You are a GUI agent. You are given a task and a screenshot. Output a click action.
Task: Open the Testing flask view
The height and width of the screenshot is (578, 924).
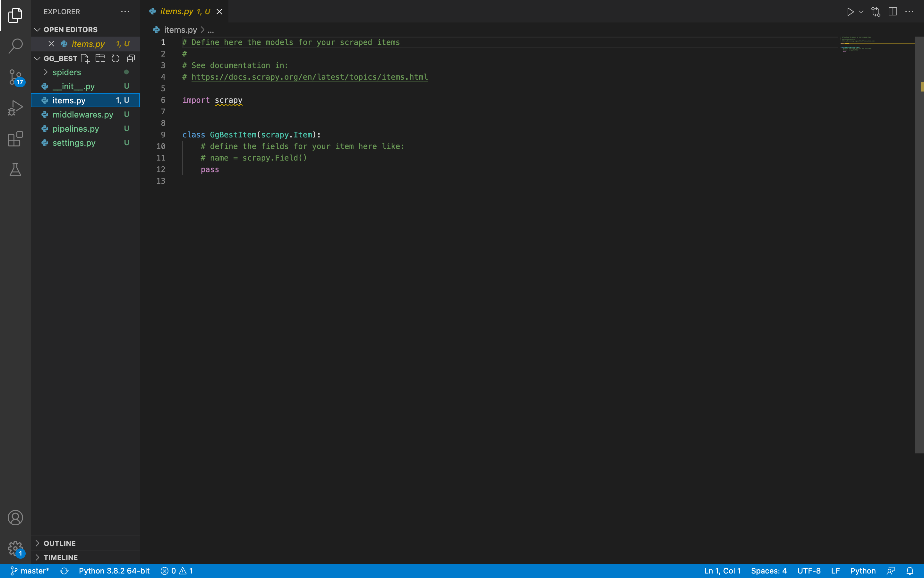15,169
